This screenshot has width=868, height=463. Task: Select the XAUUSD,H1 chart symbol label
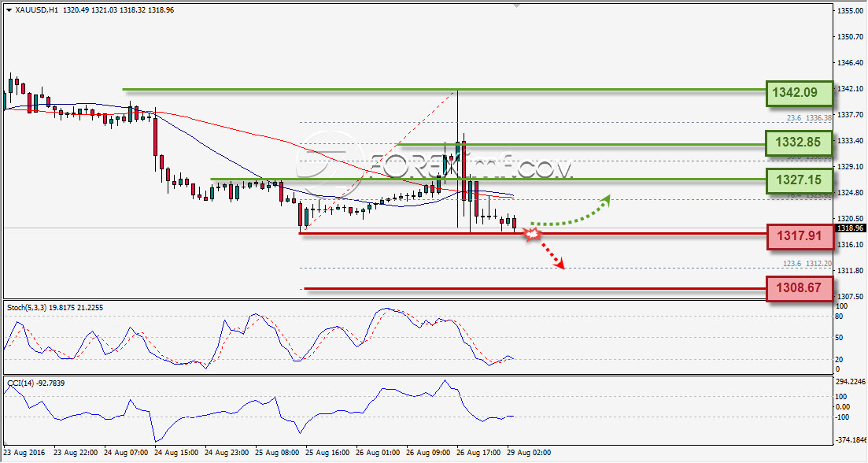[x=36, y=10]
